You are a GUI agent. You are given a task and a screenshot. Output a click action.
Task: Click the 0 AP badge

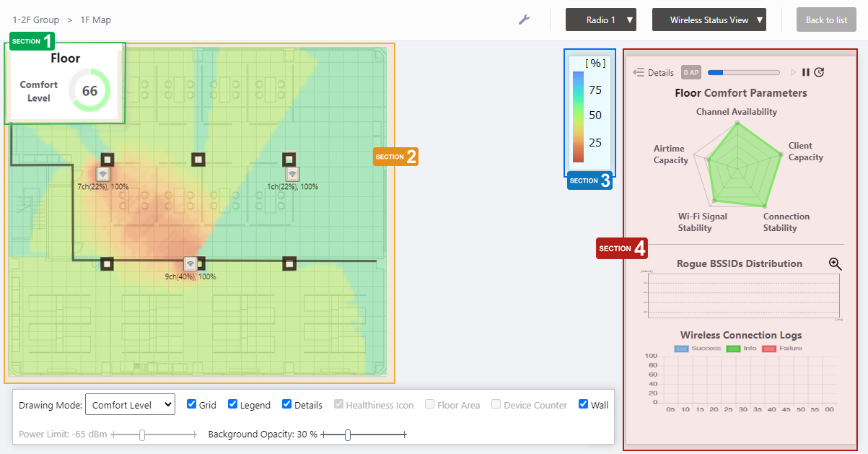click(691, 72)
